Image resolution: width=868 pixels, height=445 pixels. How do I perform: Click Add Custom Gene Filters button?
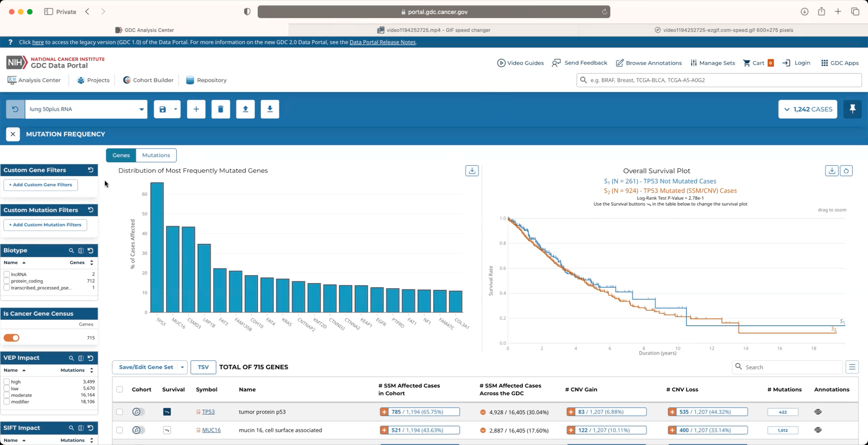tap(41, 185)
